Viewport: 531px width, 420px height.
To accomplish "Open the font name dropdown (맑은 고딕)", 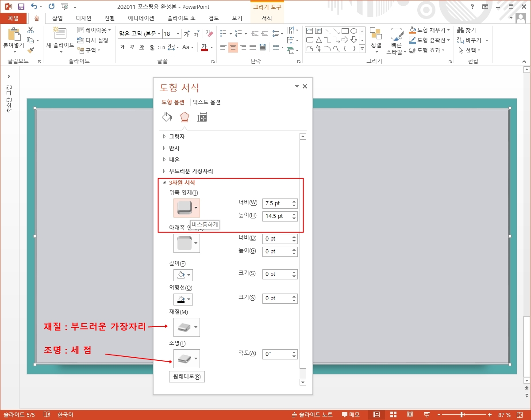I will [x=159, y=34].
